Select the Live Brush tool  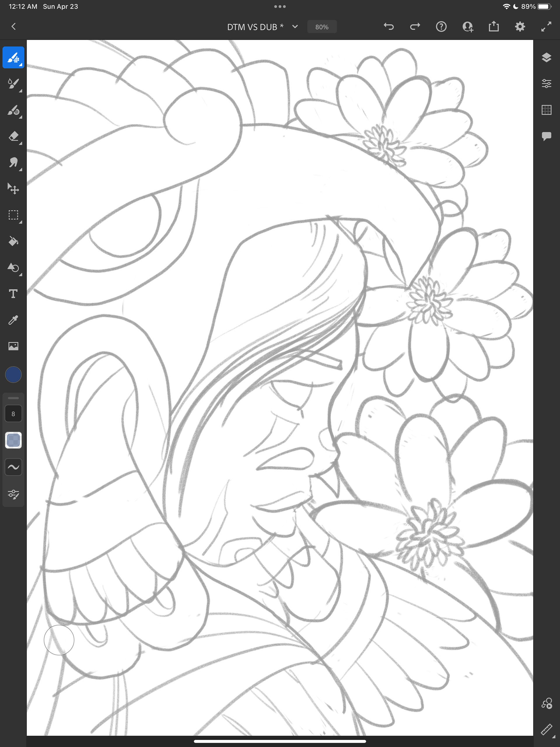13,83
